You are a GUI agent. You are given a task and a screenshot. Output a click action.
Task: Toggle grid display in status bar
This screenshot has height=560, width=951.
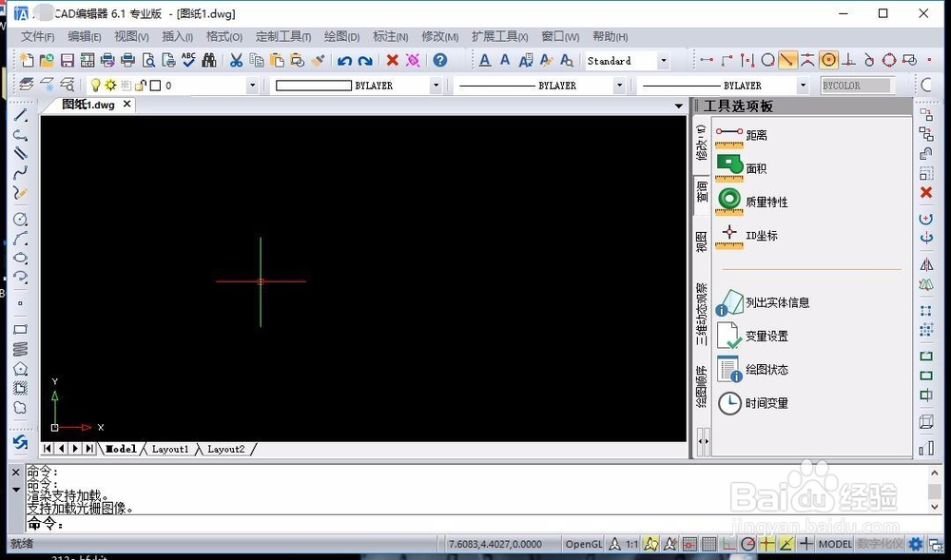coord(709,544)
